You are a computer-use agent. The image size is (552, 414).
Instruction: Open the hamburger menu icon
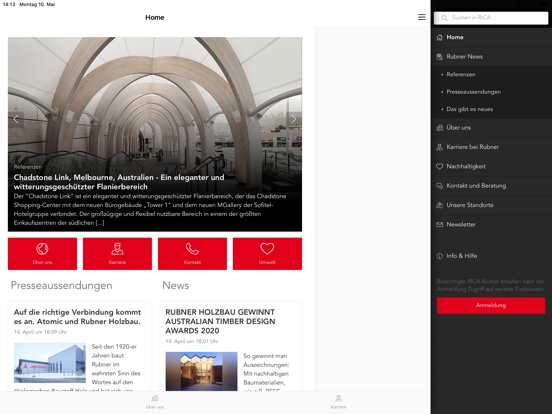pos(421,17)
